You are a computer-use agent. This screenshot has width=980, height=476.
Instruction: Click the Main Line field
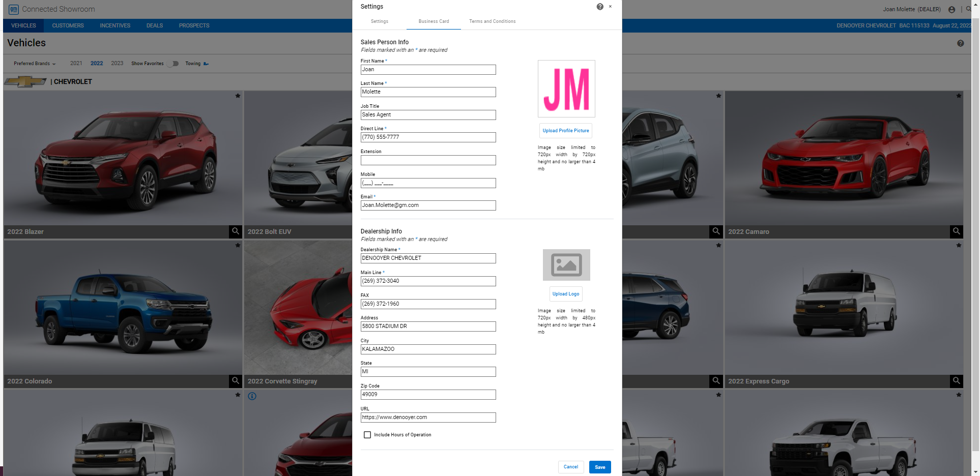coord(428,281)
